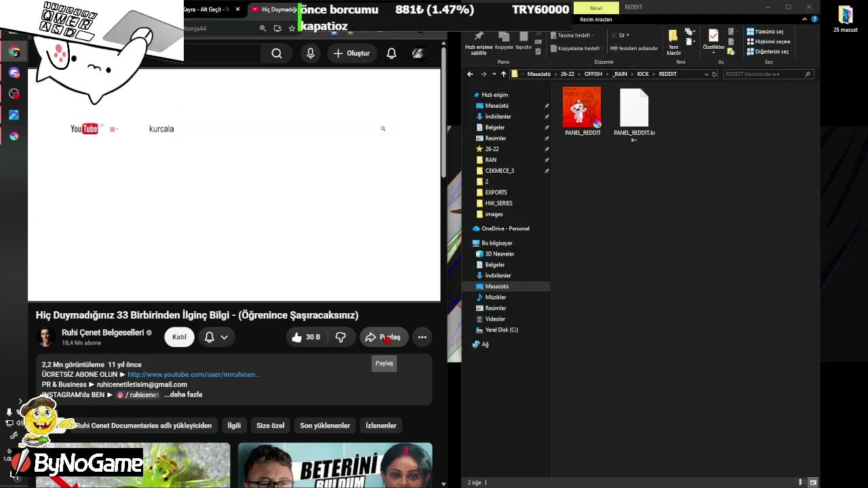Switch to the Yönet ribbon tab
Viewport: 868px width, 488px height.
tap(596, 7)
